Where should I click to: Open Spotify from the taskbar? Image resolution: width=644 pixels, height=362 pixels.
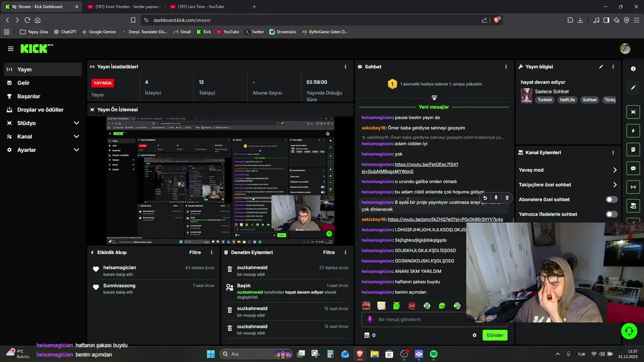tap(434, 354)
